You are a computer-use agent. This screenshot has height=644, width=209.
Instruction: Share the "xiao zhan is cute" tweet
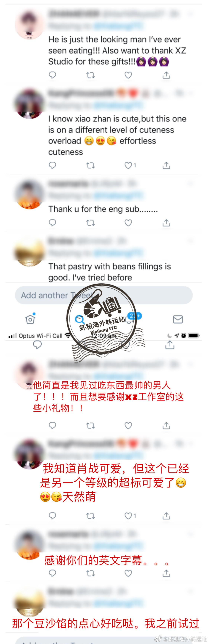166,165
